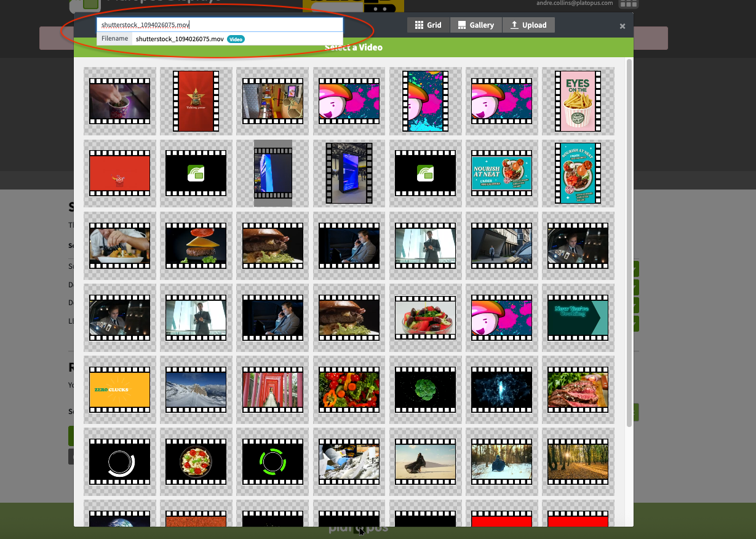Open the apps grid icon beside account email
The width and height of the screenshot is (756, 539).
tap(628, 4)
